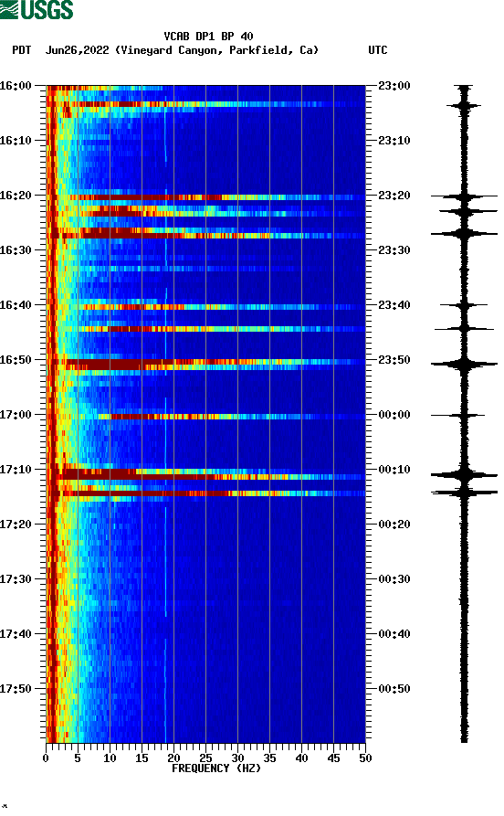The width and height of the screenshot is (504, 816).
Task: Click '(Vineyard Canyon, Parkfield, Ca)' location text
Action: (x=217, y=50)
